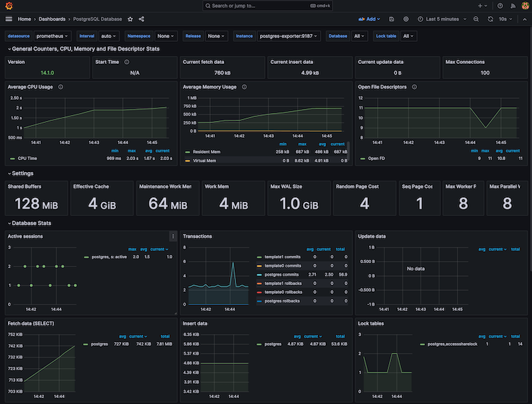
Task: Open the Add dropdown button
Action: click(369, 19)
